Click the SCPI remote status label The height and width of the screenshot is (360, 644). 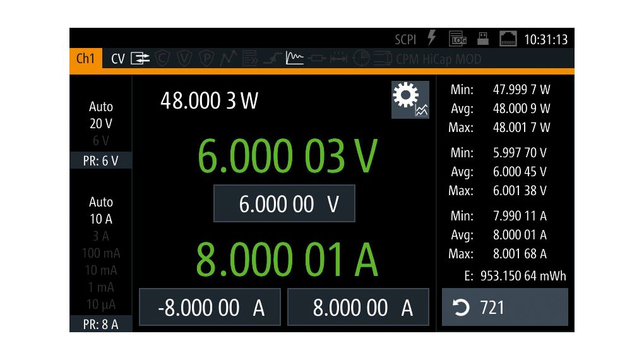[x=405, y=39]
